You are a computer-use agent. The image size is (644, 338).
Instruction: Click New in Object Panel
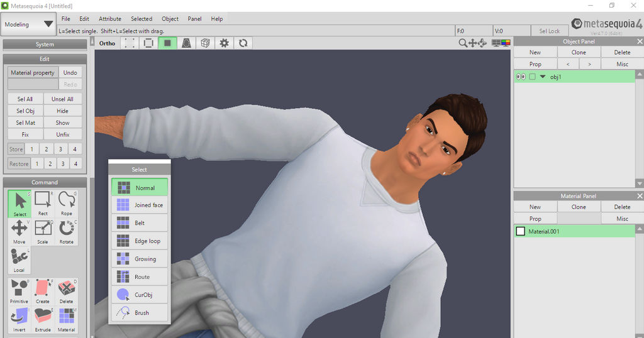[535, 53]
